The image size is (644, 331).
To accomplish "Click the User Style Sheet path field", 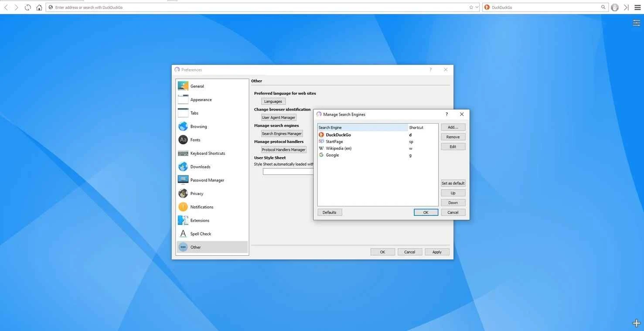I will tap(288, 172).
